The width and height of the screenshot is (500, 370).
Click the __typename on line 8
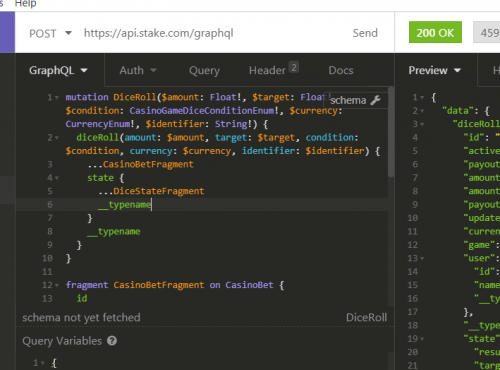114,231
